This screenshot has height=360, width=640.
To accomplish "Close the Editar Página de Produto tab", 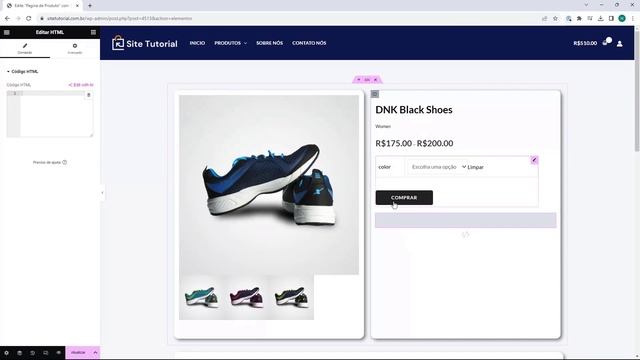I will (x=77, y=6).
